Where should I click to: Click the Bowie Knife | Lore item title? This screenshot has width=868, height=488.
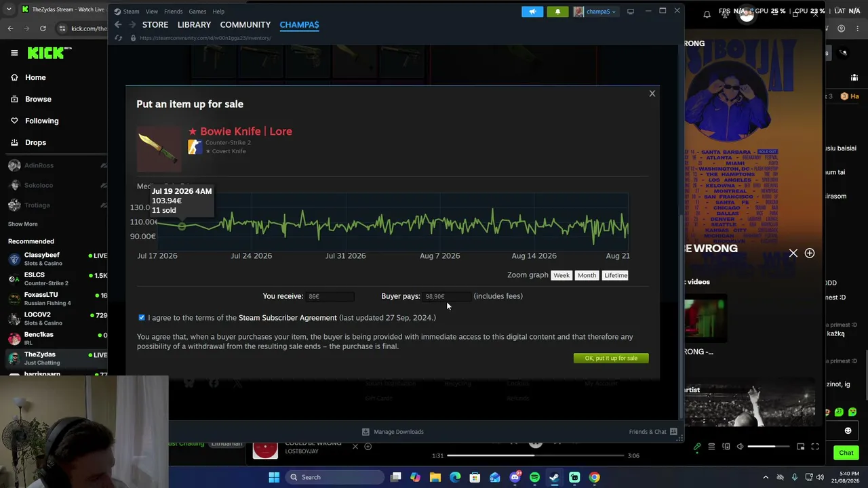[240, 131]
